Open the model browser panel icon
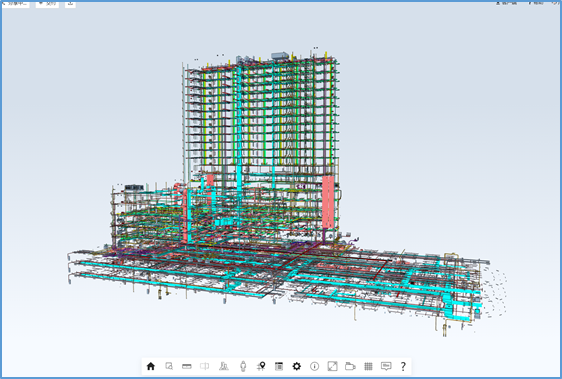The image size is (562, 379). pos(279,366)
